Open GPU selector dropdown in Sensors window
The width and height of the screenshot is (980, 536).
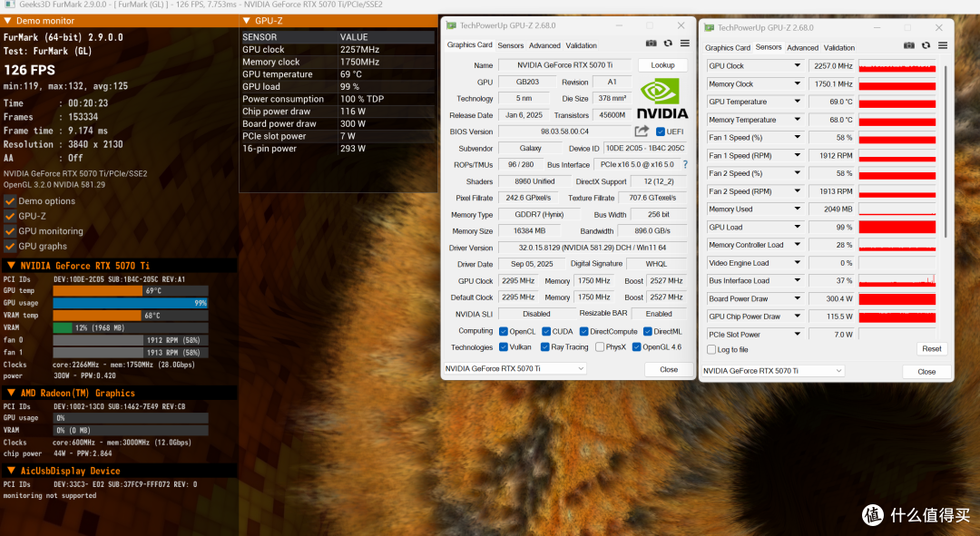pos(773,371)
